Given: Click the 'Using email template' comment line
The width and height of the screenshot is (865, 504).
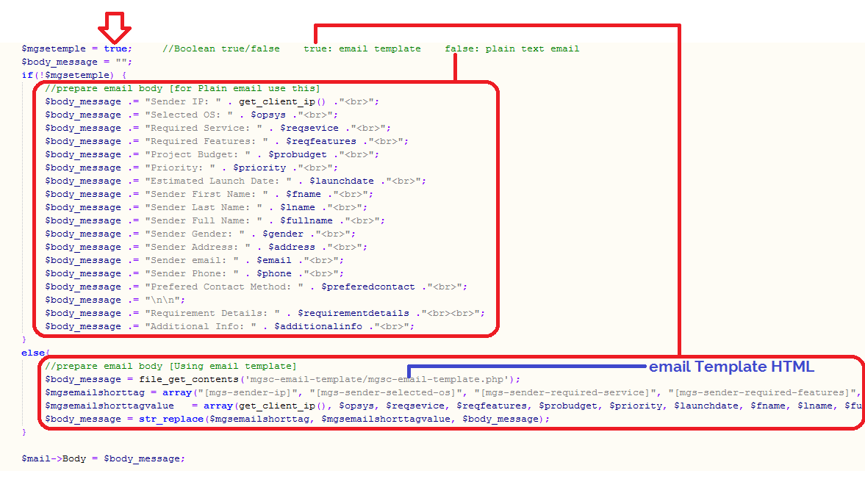Looking at the screenshot, I should coord(171,366).
